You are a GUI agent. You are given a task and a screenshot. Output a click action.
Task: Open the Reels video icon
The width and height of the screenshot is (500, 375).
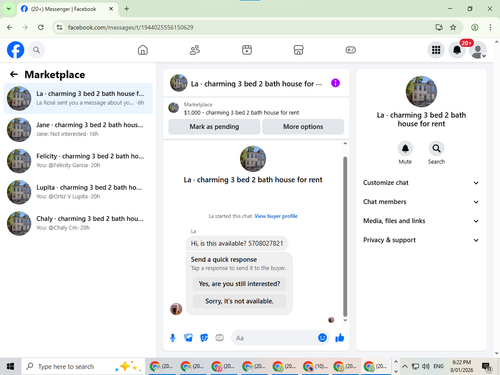coord(247,50)
